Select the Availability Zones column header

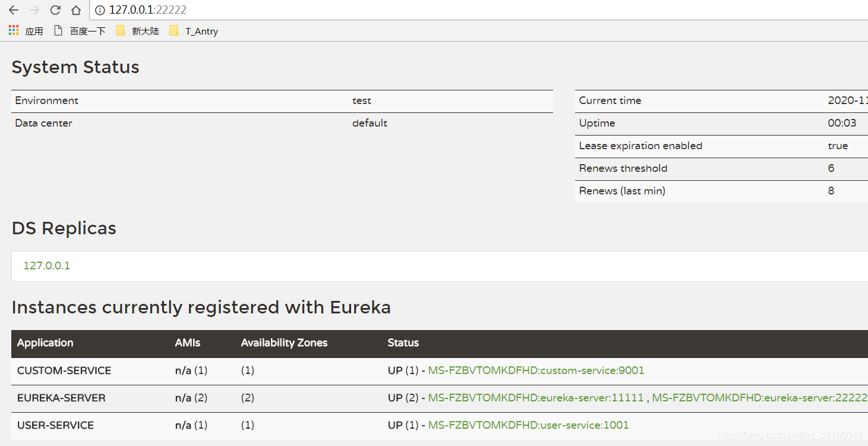click(284, 343)
